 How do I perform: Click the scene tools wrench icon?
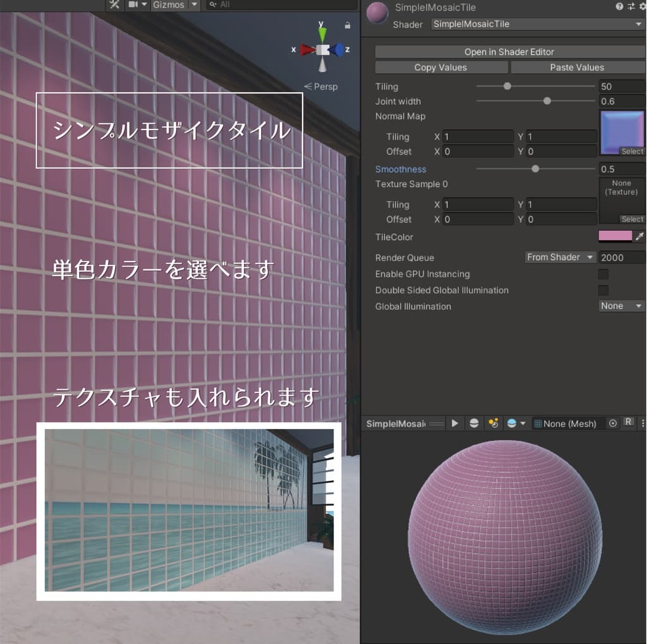point(114,4)
